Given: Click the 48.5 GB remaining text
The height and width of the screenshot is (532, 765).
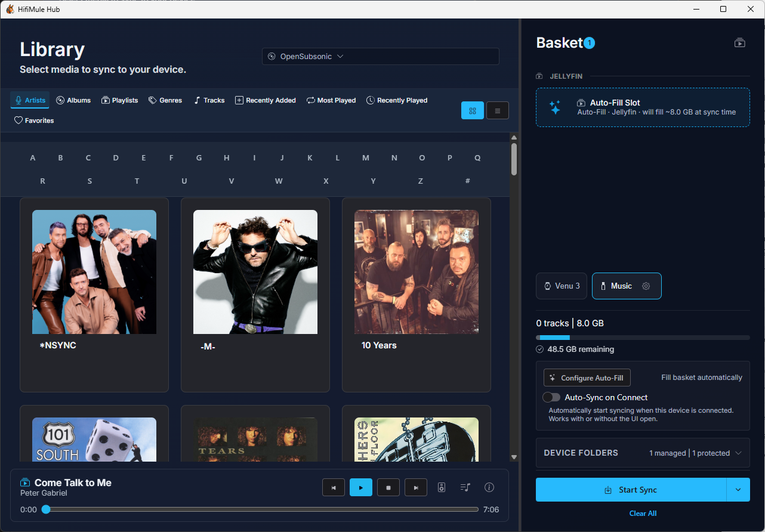Looking at the screenshot, I should click(581, 349).
